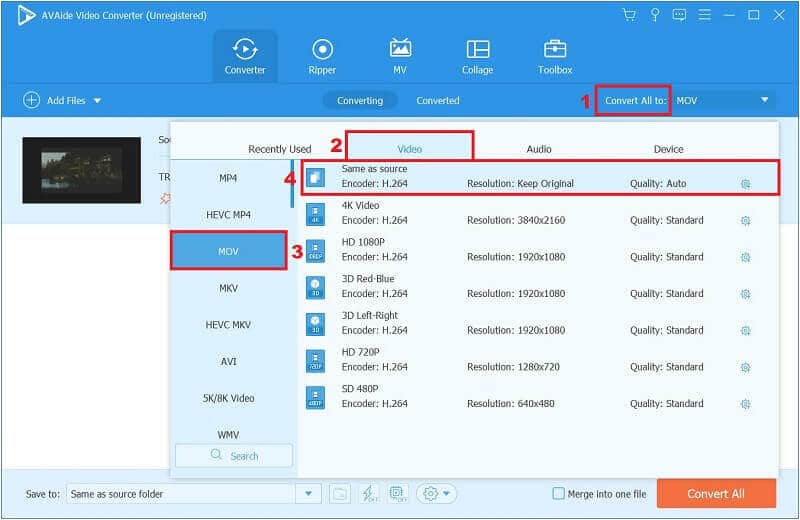Screen dimensions: 800x520
Task: Click the Resolution: 1280x720 text
Action: (513, 367)
